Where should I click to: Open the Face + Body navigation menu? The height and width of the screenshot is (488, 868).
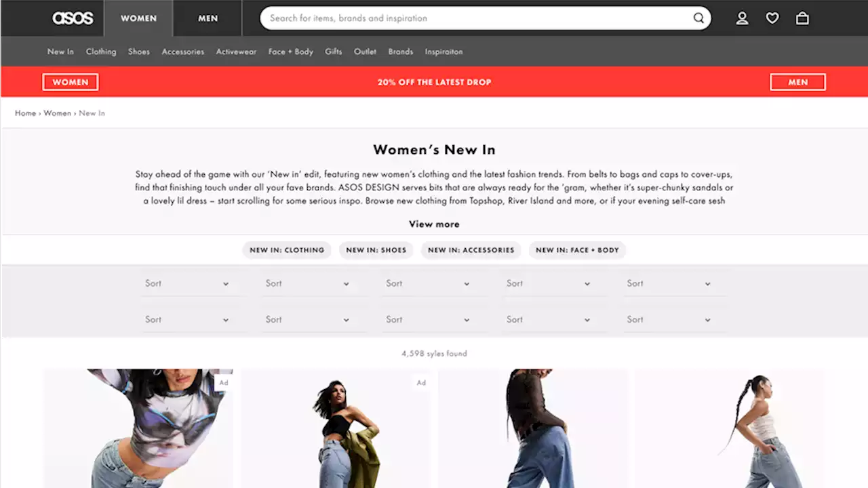(x=291, y=52)
